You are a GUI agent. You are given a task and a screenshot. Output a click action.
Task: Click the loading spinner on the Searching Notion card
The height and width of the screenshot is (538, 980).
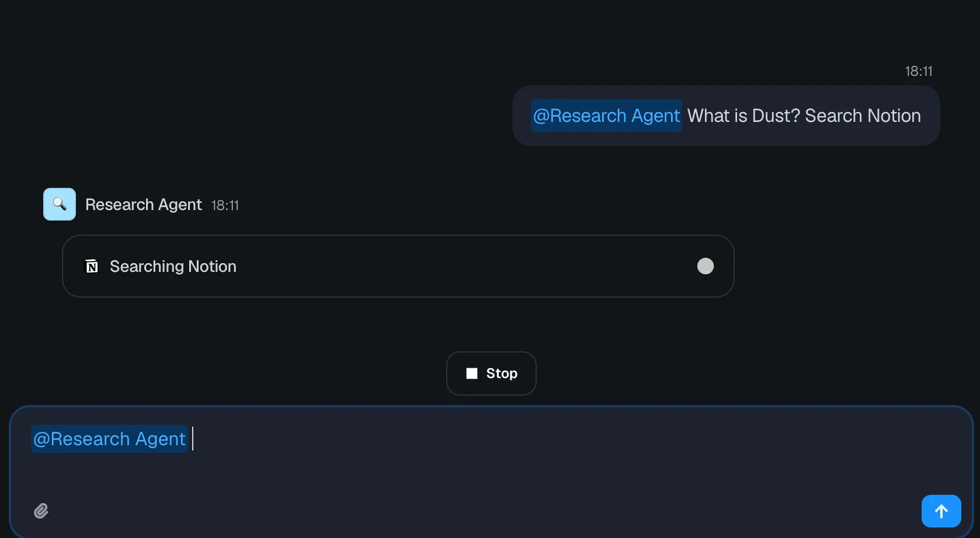pyautogui.click(x=705, y=265)
